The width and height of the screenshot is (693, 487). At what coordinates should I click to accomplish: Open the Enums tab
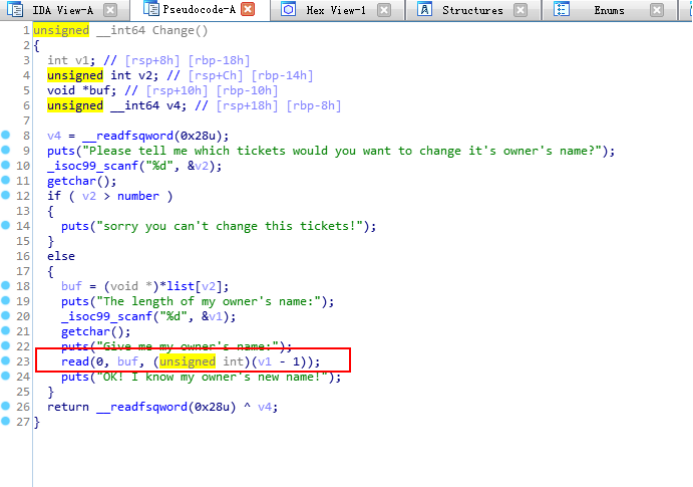609,10
